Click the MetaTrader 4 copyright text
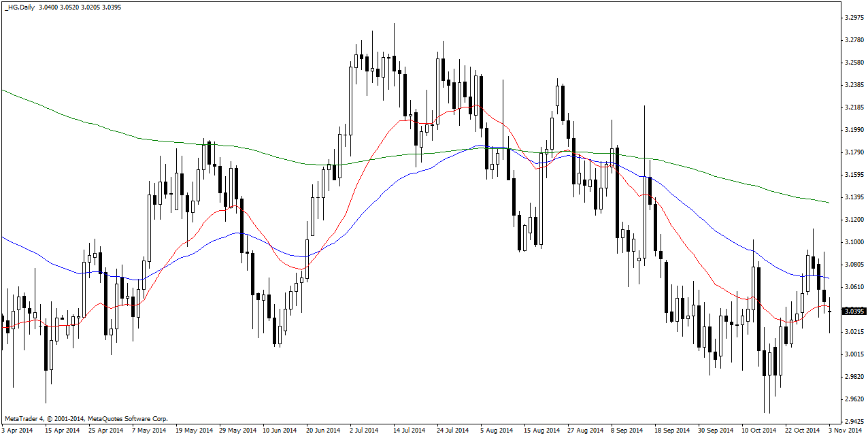Screen dimensions: 868x436 (x=86, y=419)
